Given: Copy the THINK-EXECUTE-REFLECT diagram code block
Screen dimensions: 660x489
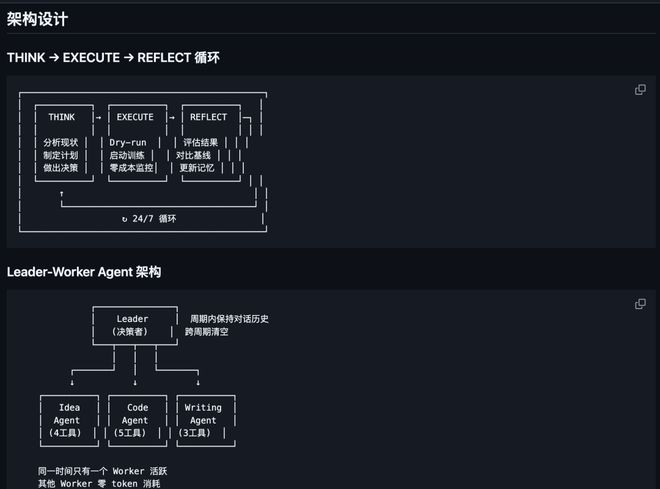Looking at the screenshot, I should (640, 90).
